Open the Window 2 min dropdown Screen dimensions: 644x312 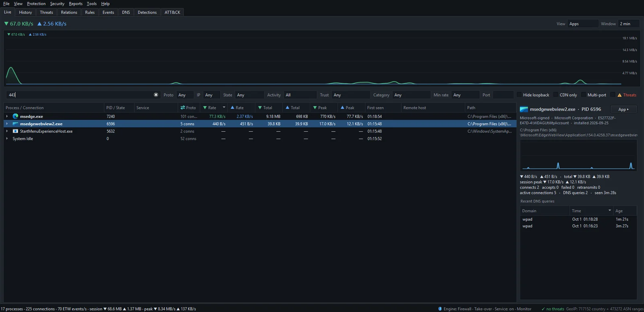coord(629,24)
